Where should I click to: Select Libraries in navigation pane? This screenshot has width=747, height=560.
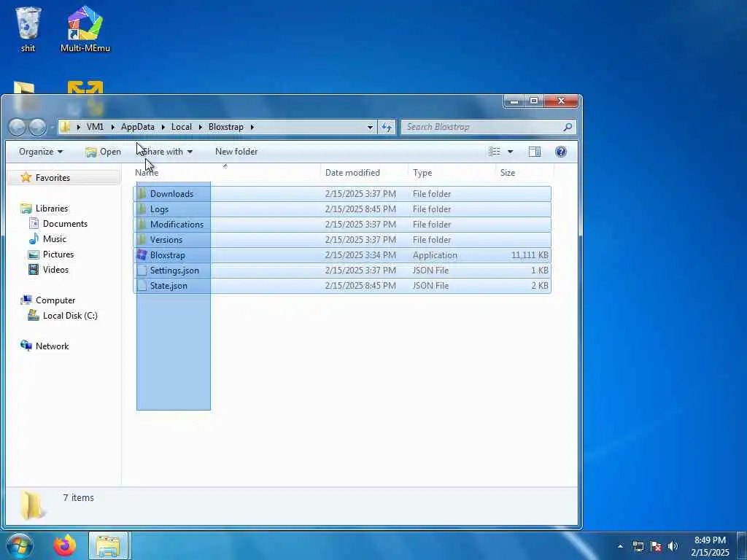[52, 208]
